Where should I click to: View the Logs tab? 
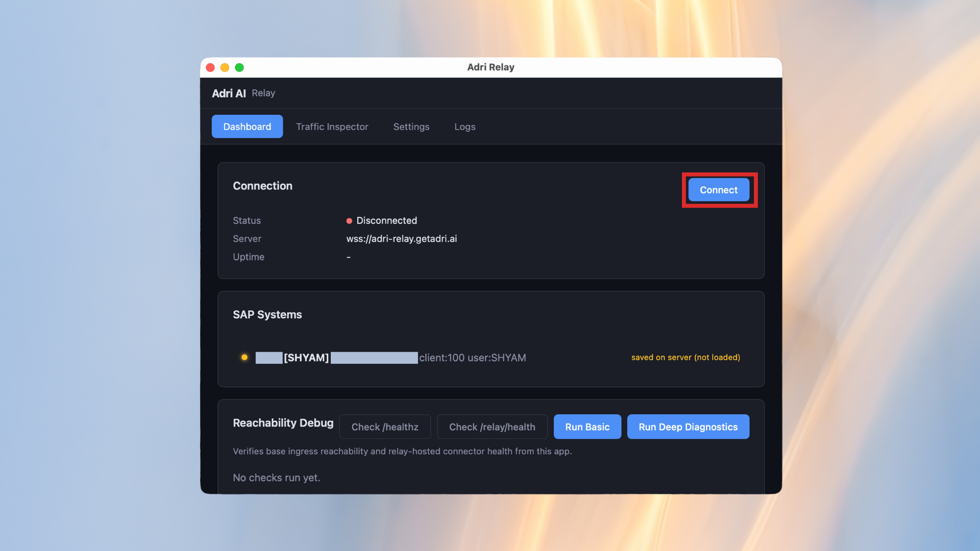tap(464, 127)
